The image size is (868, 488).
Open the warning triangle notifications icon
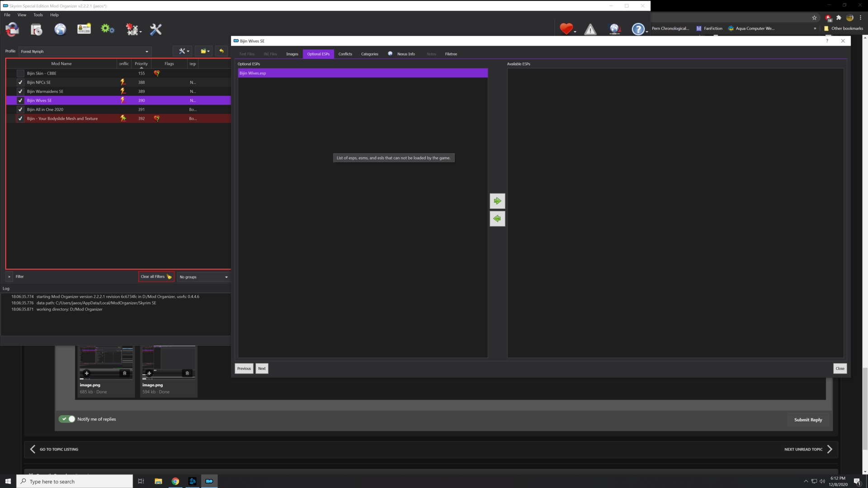click(590, 29)
